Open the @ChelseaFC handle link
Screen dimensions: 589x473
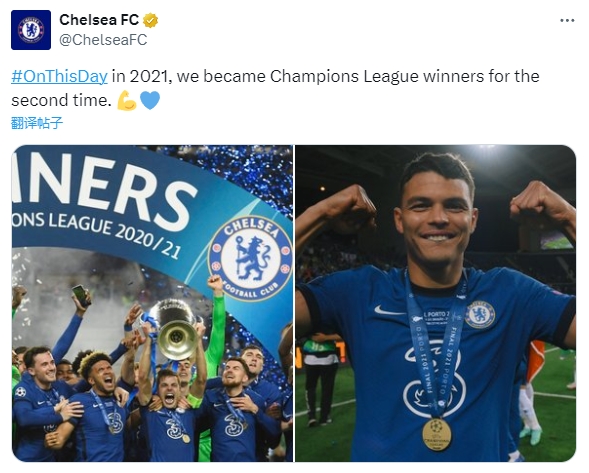click(x=103, y=40)
